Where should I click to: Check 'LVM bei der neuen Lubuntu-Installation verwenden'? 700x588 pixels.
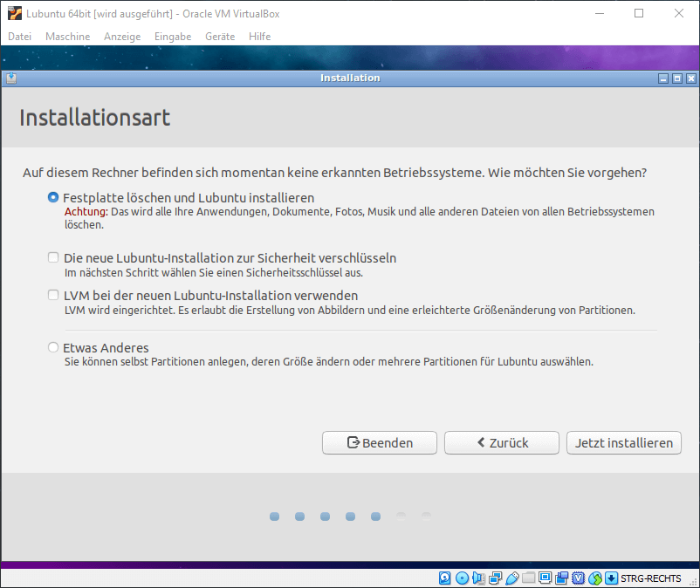point(53,295)
